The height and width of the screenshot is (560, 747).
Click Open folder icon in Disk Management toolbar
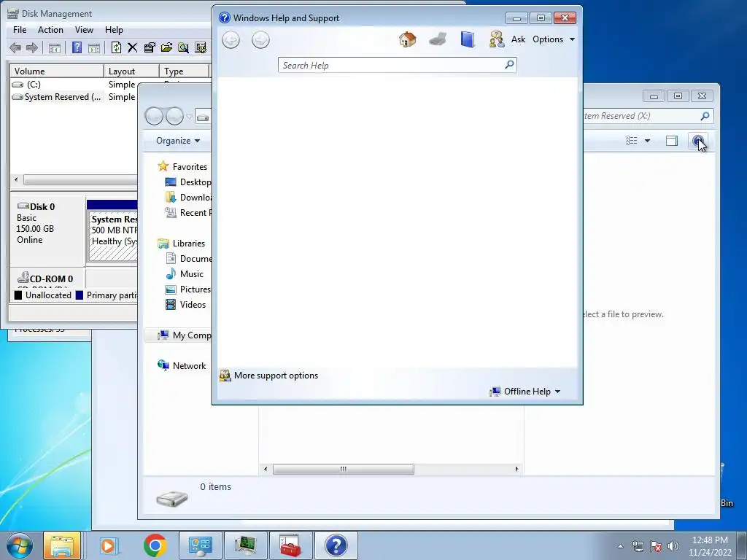click(x=166, y=47)
